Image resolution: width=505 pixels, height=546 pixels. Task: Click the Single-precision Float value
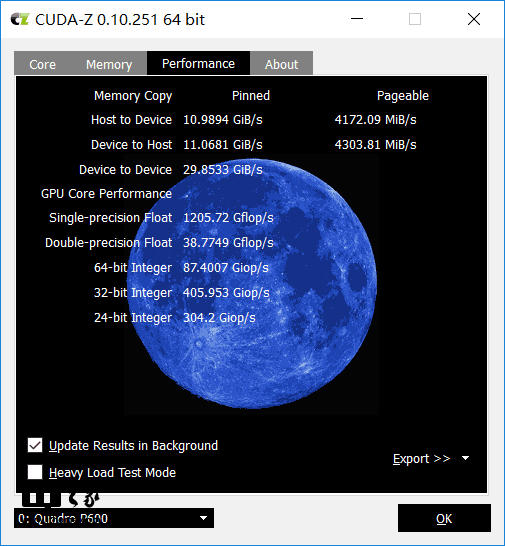click(228, 218)
